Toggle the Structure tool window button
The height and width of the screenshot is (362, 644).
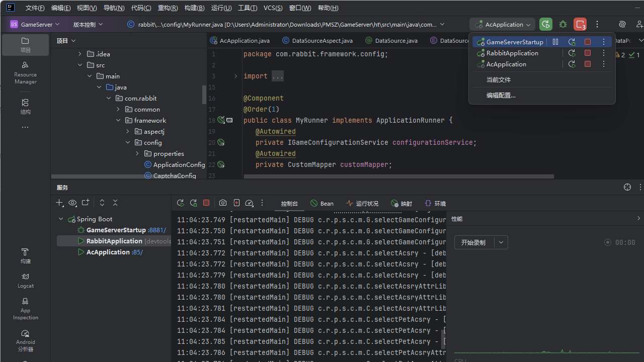26,106
